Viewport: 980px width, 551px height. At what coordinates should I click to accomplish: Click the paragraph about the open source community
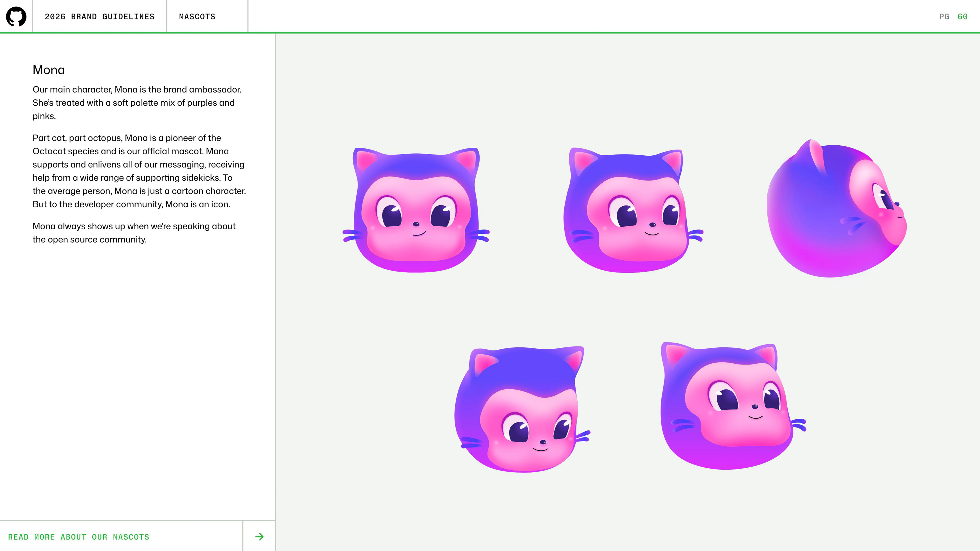click(134, 233)
